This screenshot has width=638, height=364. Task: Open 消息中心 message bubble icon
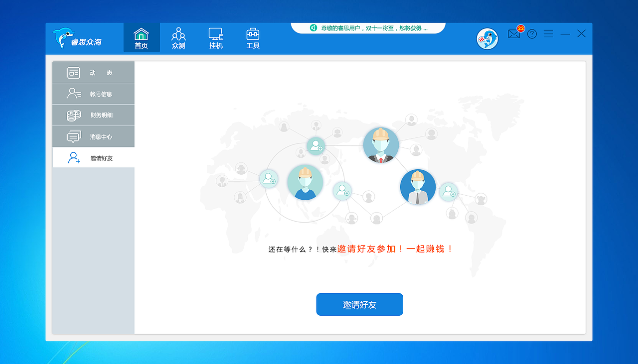coord(72,136)
